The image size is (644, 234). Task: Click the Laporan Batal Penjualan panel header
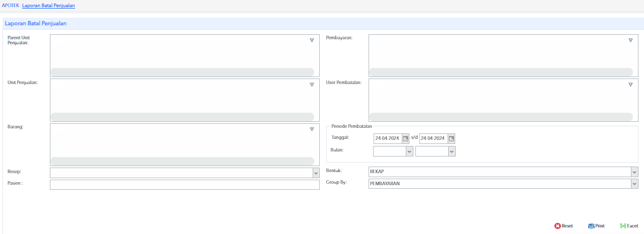323,23
